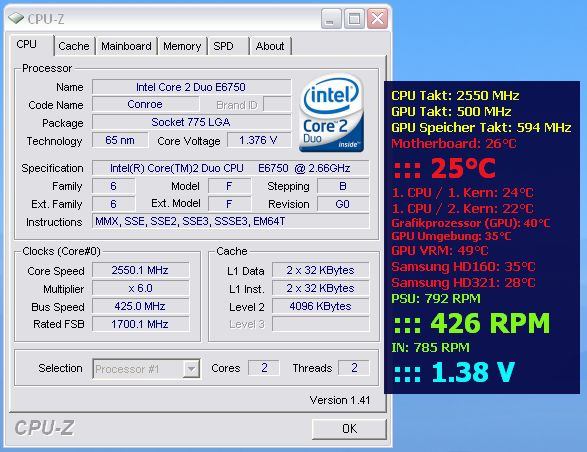This screenshot has width=587, height=452.
Task: Click Samsung HD321: 28°C line
Action: tap(463, 282)
